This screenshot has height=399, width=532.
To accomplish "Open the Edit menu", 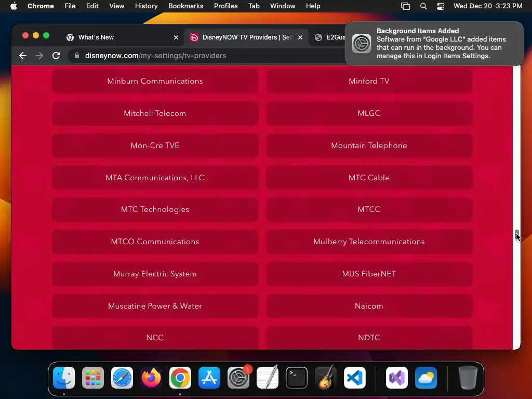I will pyautogui.click(x=92, y=6).
